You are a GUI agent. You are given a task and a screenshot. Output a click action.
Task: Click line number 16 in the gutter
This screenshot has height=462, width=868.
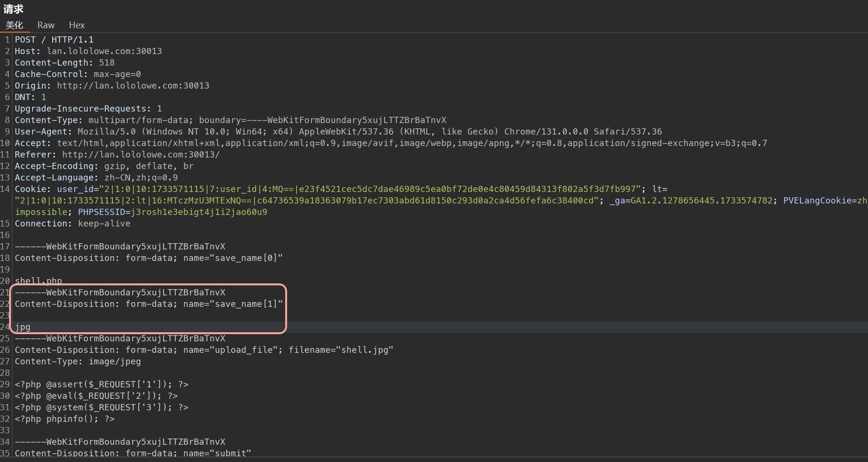pos(5,235)
